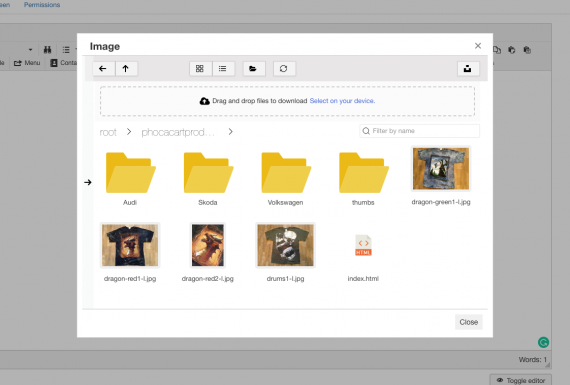Viewport: 570px width, 385px height.
Task: Click the paste icon in editor toolbar
Action: pyautogui.click(x=512, y=50)
